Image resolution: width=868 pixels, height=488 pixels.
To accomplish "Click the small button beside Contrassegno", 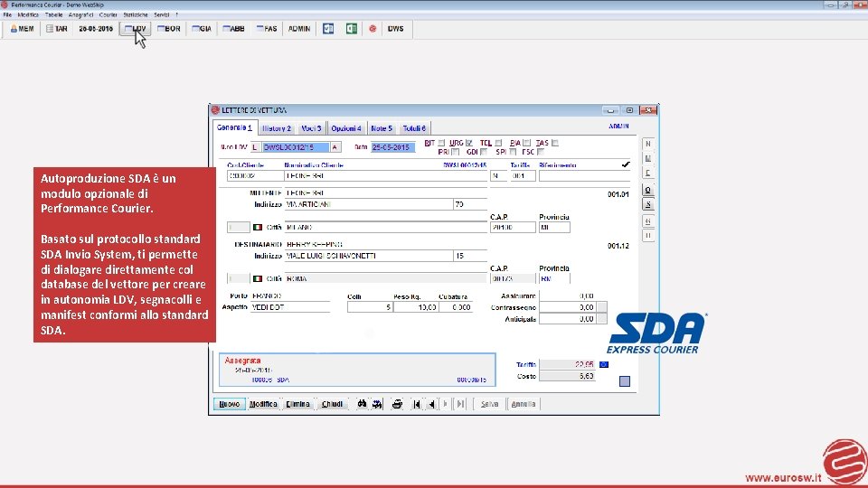I will (602, 307).
